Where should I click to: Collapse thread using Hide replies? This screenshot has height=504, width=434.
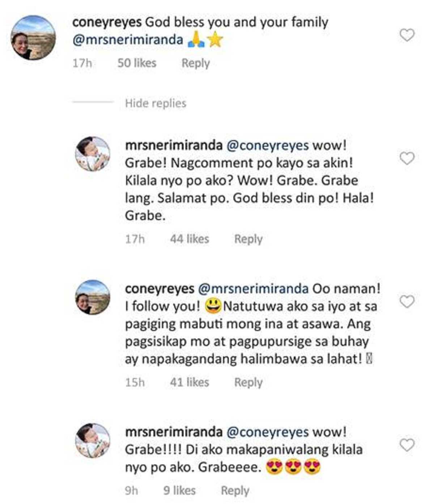(x=156, y=103)
